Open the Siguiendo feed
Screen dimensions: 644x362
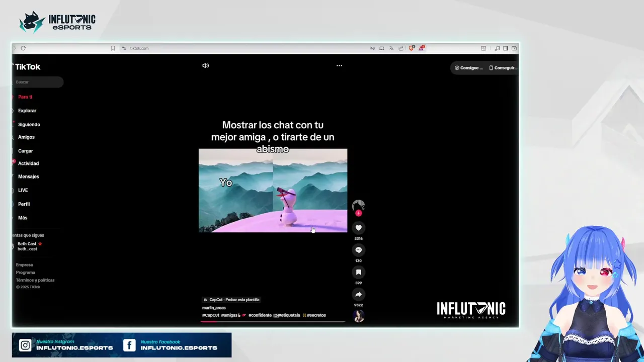click(x=29, y=125)
